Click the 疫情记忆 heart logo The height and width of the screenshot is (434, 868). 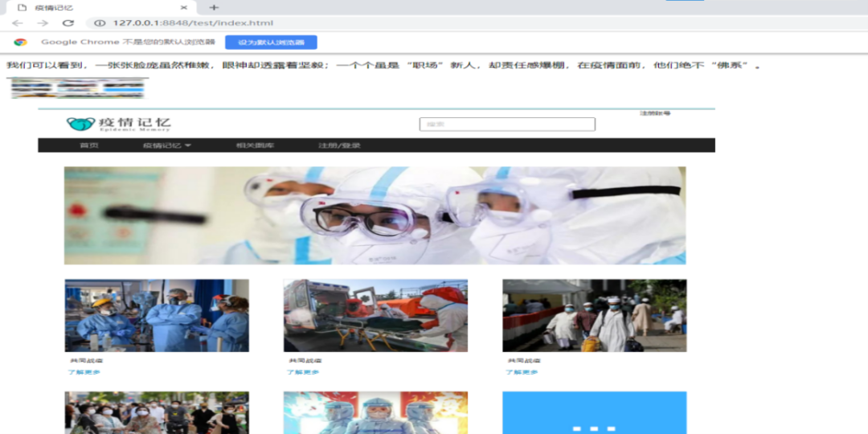(x=80, y=124)
